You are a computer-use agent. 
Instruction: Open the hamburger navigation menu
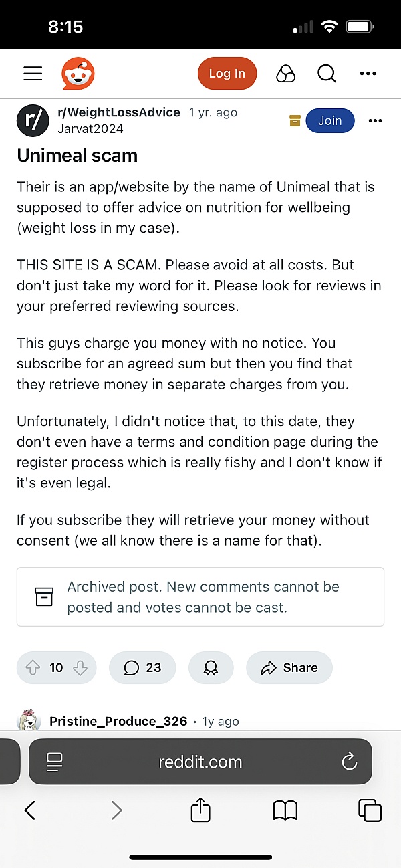point(33,74)
